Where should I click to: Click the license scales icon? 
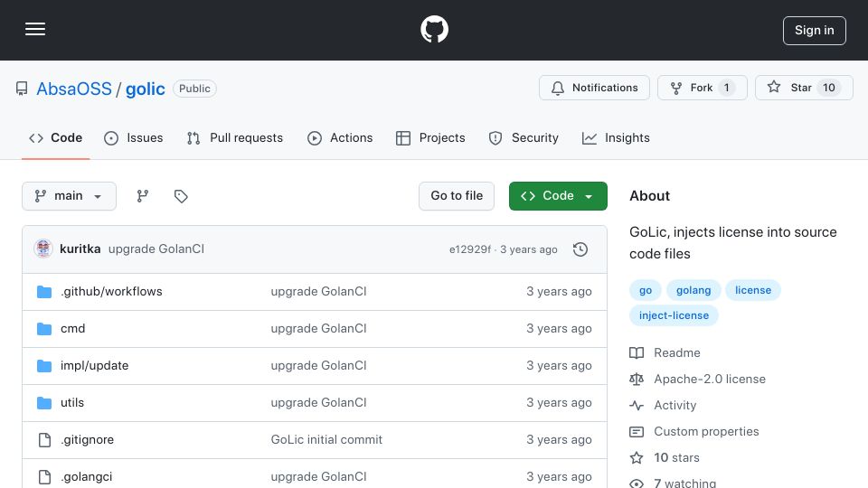click(637, 379)
